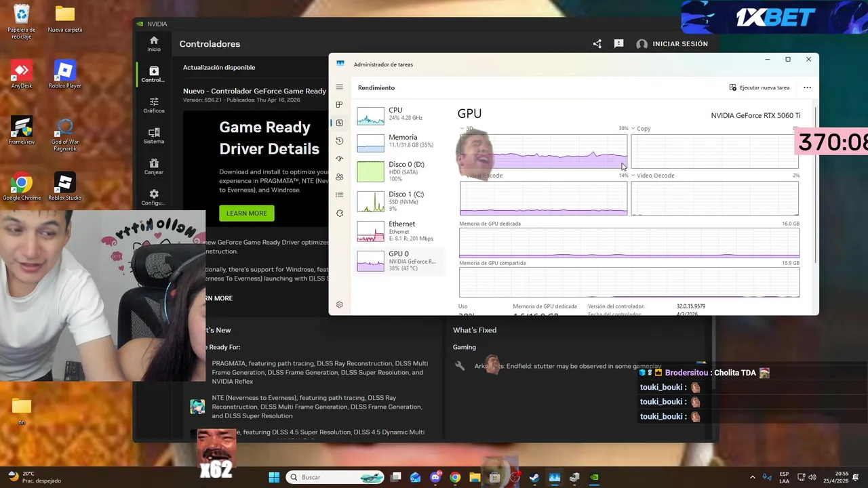This screenshot has width=868, height=488.
Task: Open the weather widget showing 20°C
Action: (34, 477)
